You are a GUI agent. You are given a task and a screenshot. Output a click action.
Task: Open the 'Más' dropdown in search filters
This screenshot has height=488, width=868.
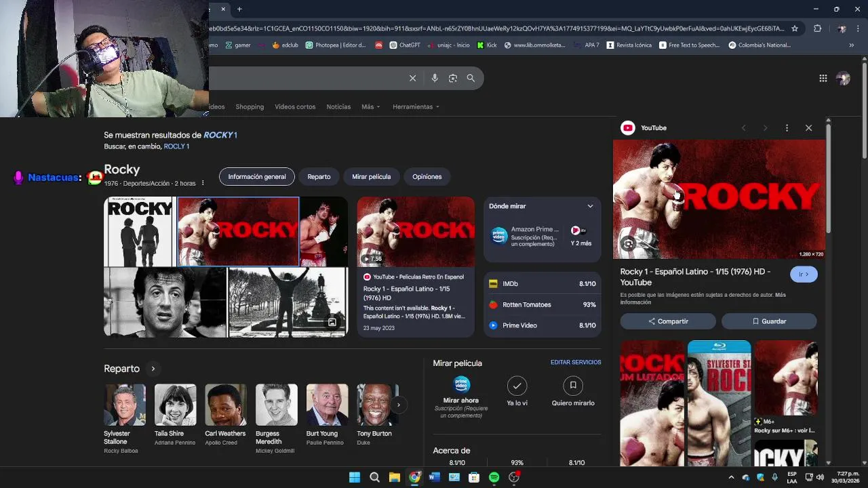tap(370, 107)
